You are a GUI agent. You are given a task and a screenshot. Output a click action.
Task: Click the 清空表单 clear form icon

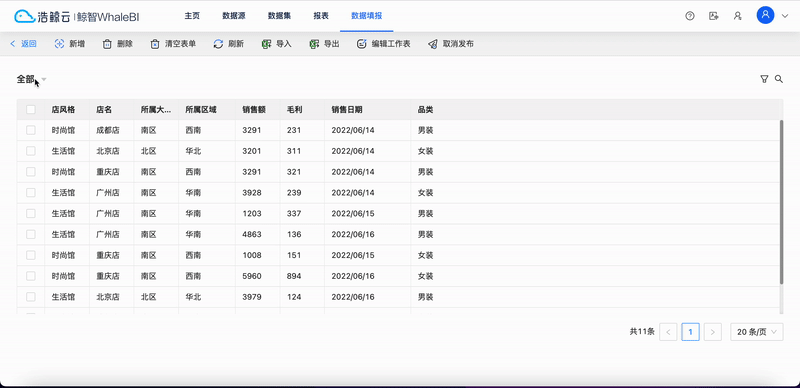[x=155, y=44]
